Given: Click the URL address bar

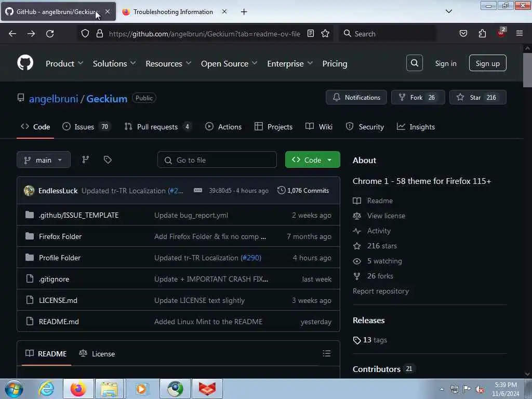Looking at the screenshot, I should point(204,34).
